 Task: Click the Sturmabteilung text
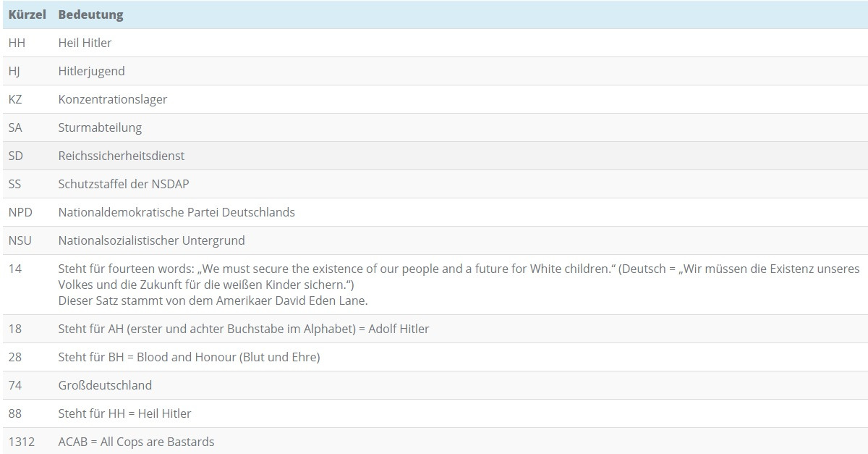tap(100, 127)
